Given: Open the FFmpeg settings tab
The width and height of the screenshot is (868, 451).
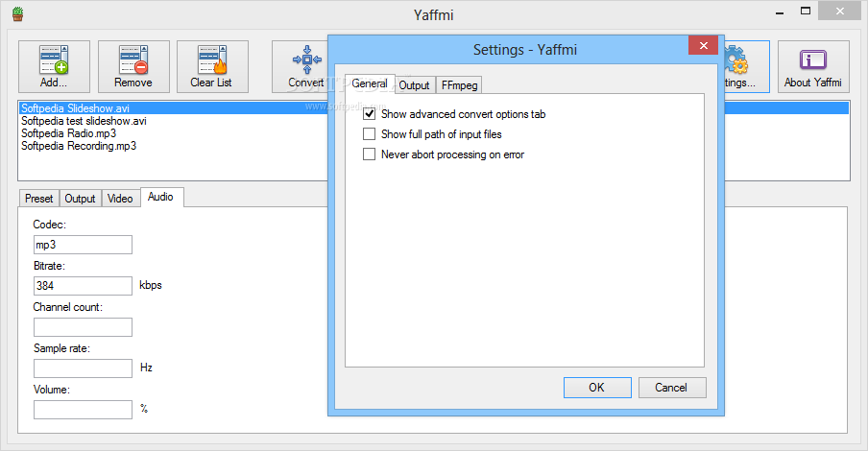Looking at the screenshot, I should tap(459, 85).
